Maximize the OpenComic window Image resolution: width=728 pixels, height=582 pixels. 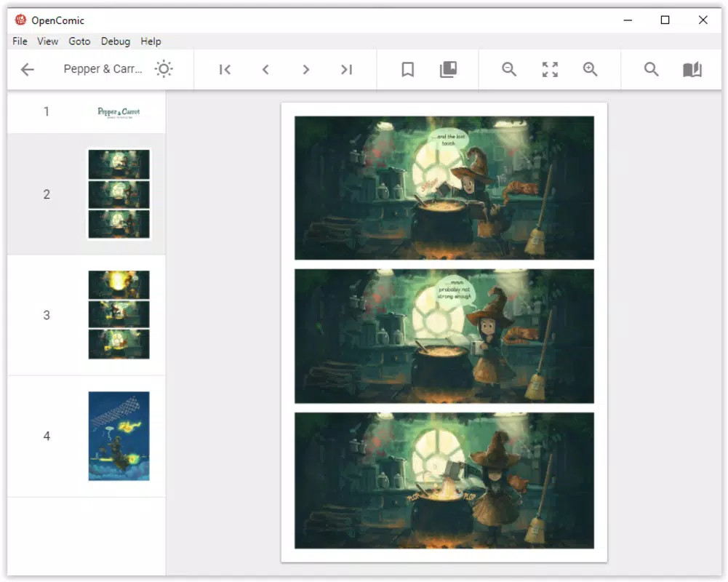click(665, 20)
